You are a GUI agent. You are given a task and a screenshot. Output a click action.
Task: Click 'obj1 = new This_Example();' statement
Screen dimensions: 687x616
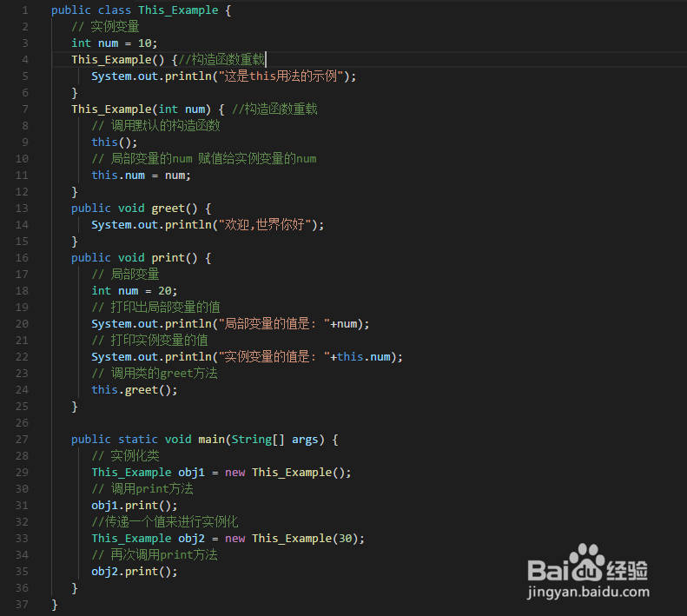click(265, 473)
